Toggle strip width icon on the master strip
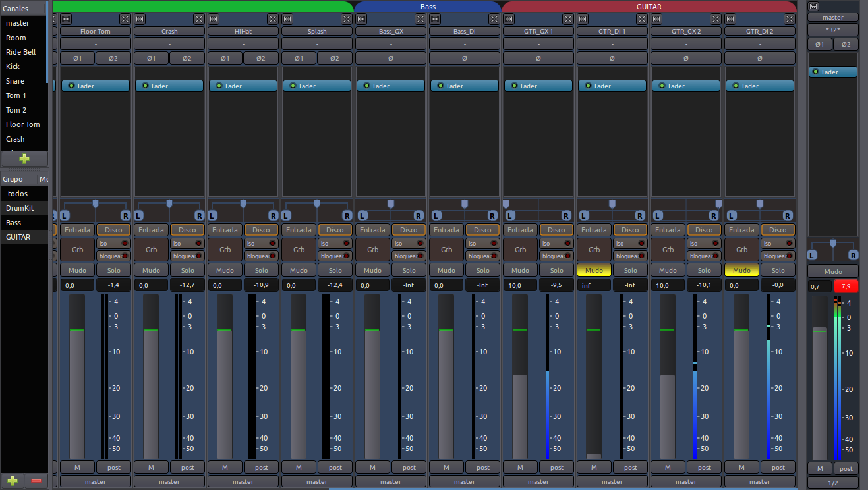Screen dimensions: 868x490 (x=813, y=6)
